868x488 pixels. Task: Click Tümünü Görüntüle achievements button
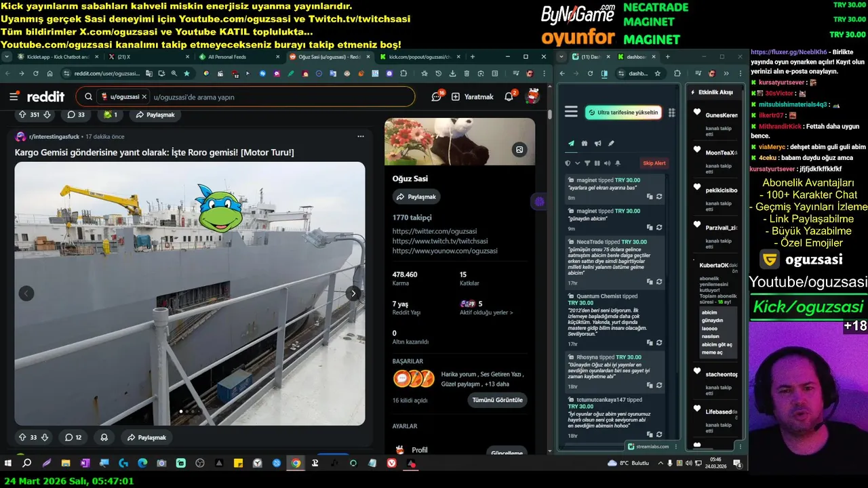click(497, 400)
